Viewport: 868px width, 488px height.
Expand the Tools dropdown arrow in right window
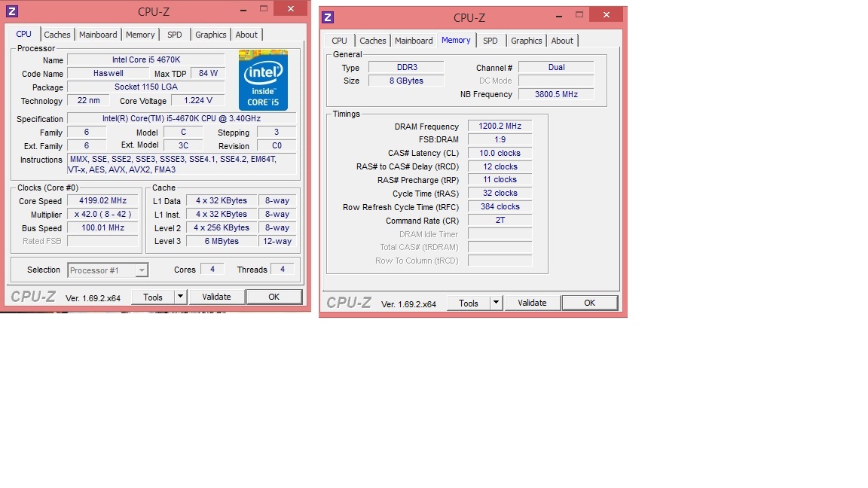pyautogui.click(x=496, y=303)
